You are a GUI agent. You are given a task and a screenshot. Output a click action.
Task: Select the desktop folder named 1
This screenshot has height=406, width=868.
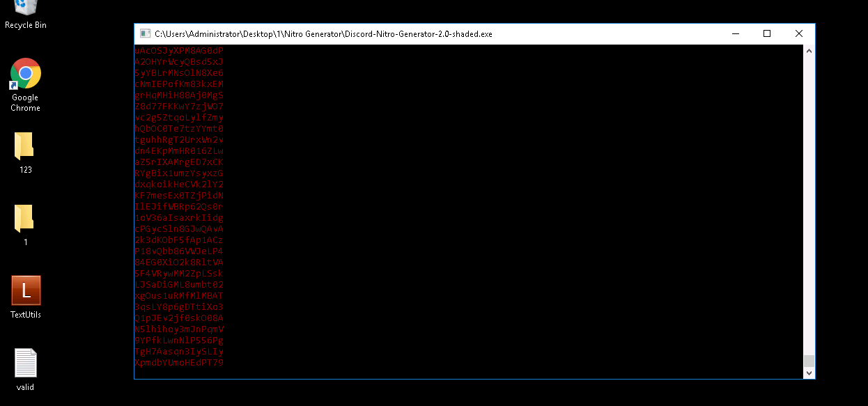(26, 225)
